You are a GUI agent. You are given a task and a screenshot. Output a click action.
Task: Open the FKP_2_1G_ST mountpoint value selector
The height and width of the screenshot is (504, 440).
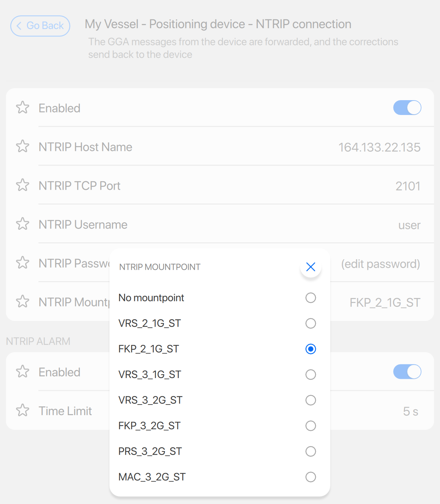[x=385, y=303]
